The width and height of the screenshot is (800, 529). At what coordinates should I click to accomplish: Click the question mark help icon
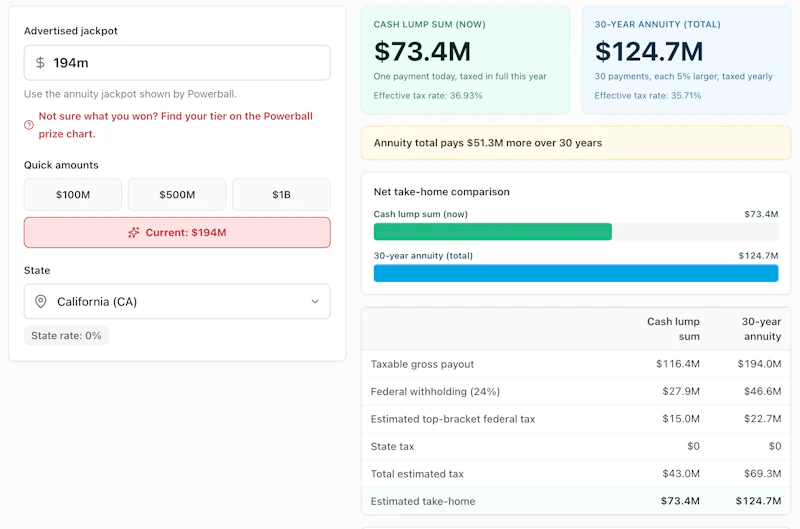(x=29, y=125)
